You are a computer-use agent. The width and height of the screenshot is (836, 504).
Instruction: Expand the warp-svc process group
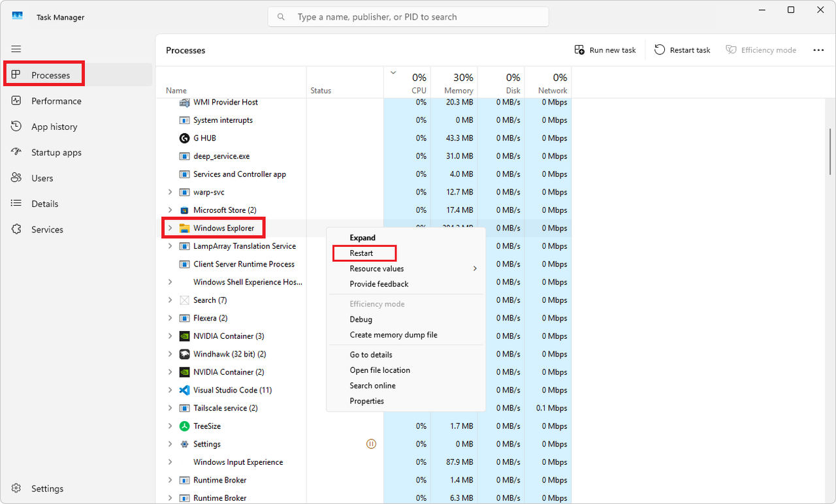click(x=170, y=192)
